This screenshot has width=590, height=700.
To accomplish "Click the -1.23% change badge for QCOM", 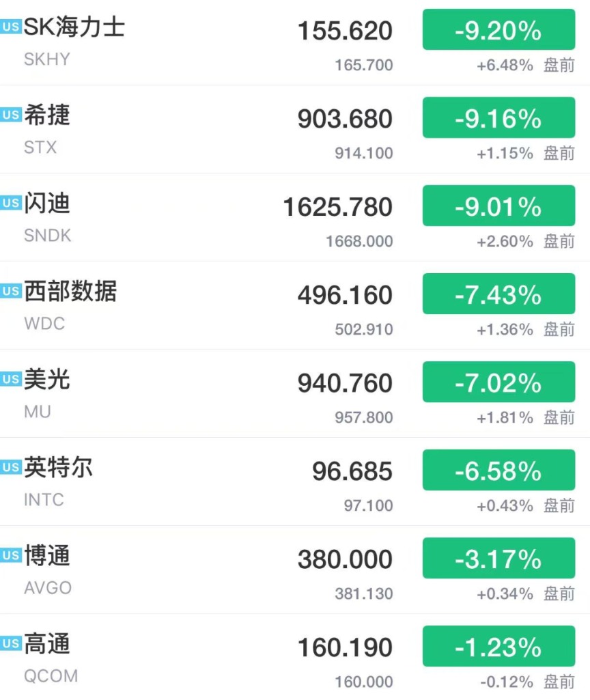I will click(498, 647).
